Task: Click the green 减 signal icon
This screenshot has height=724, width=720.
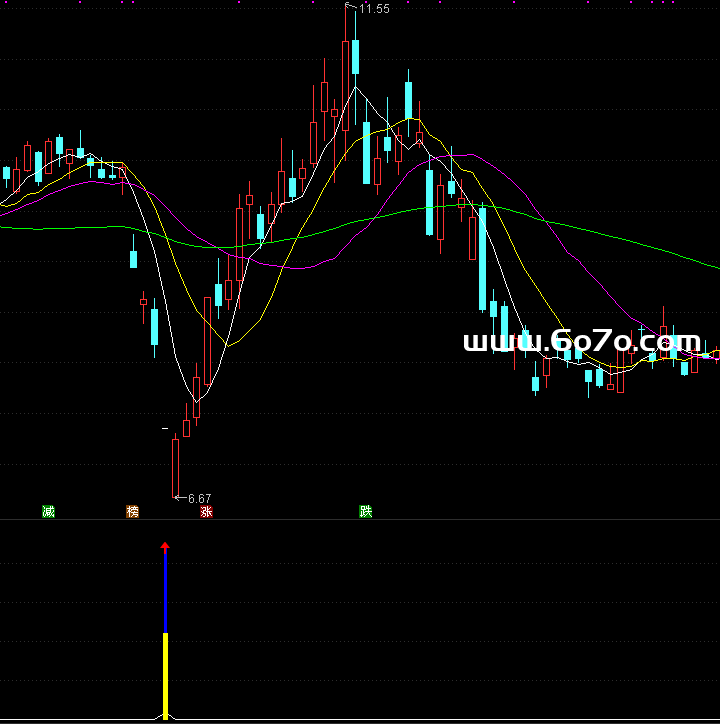Action: (48, 512)
